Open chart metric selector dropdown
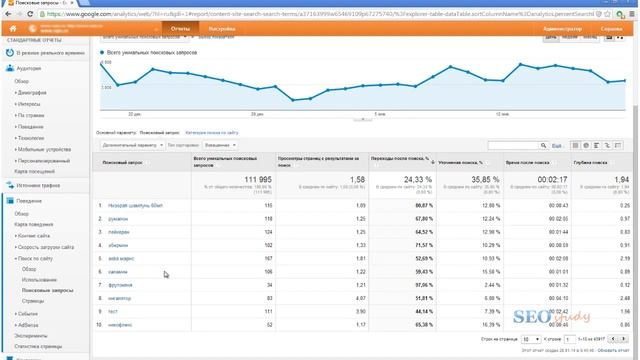 point(144,37)
